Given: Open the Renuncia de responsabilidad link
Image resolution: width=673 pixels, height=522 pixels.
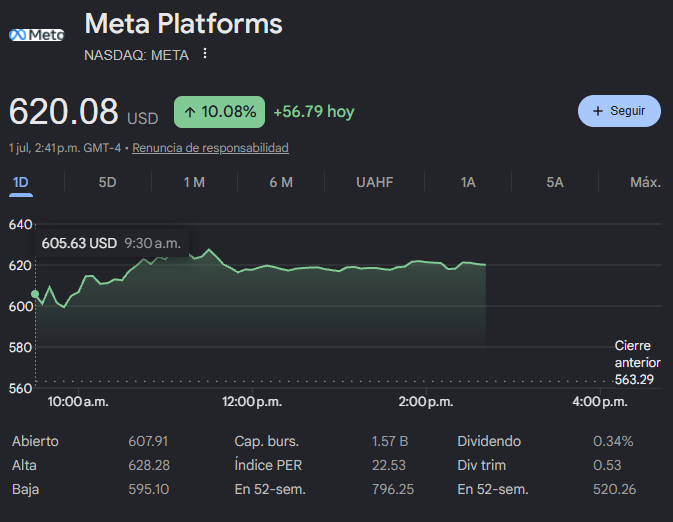Looking at the screenshot, I should 210,148.
